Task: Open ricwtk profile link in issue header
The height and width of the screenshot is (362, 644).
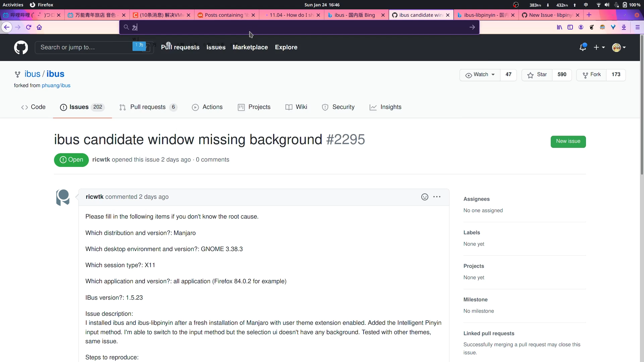Action: click(x=101, y=160)
